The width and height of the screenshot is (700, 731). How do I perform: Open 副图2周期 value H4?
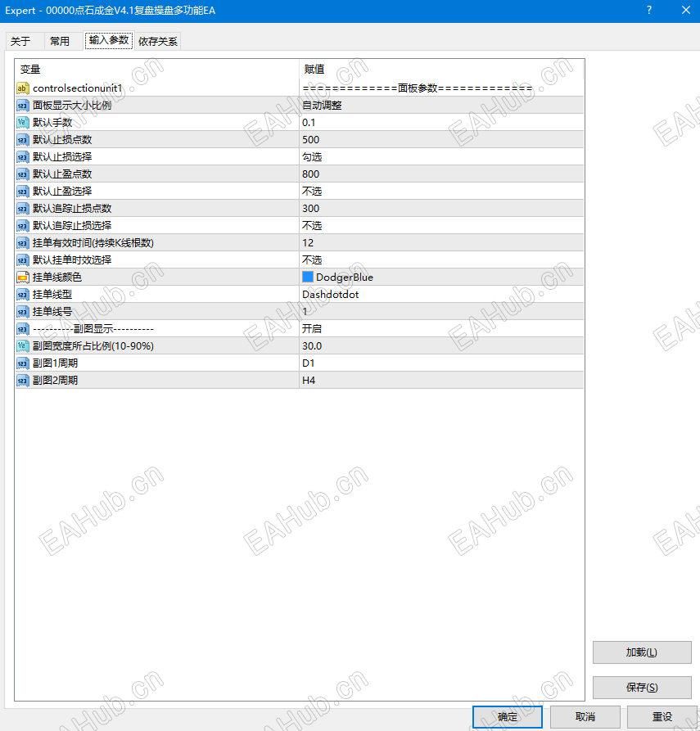[x=441, y=381]
